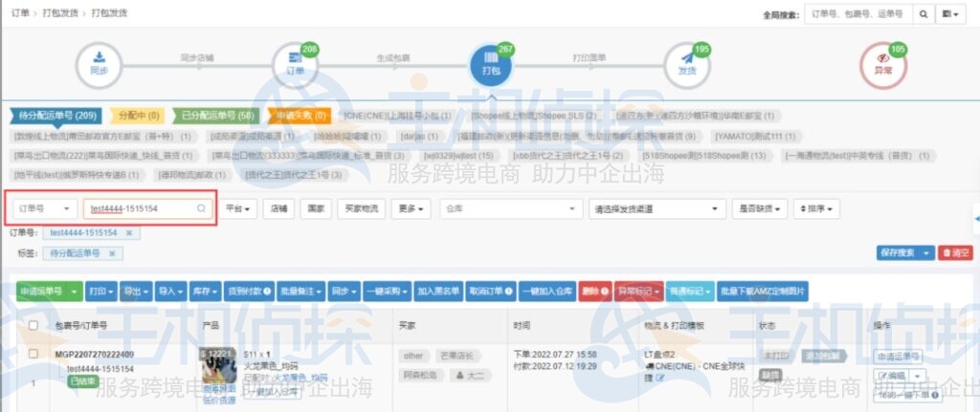
Task: Click the info icon on 货到付款 button
Action: 267,291
